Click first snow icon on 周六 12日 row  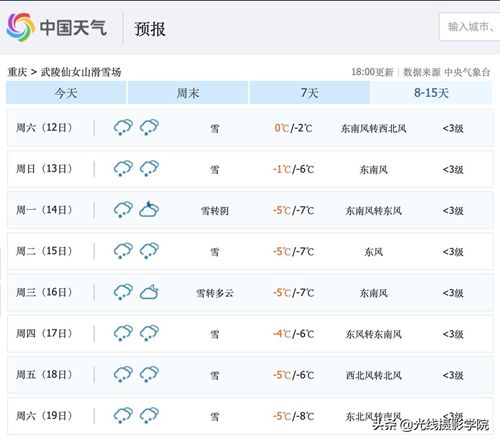click(123, 127)
